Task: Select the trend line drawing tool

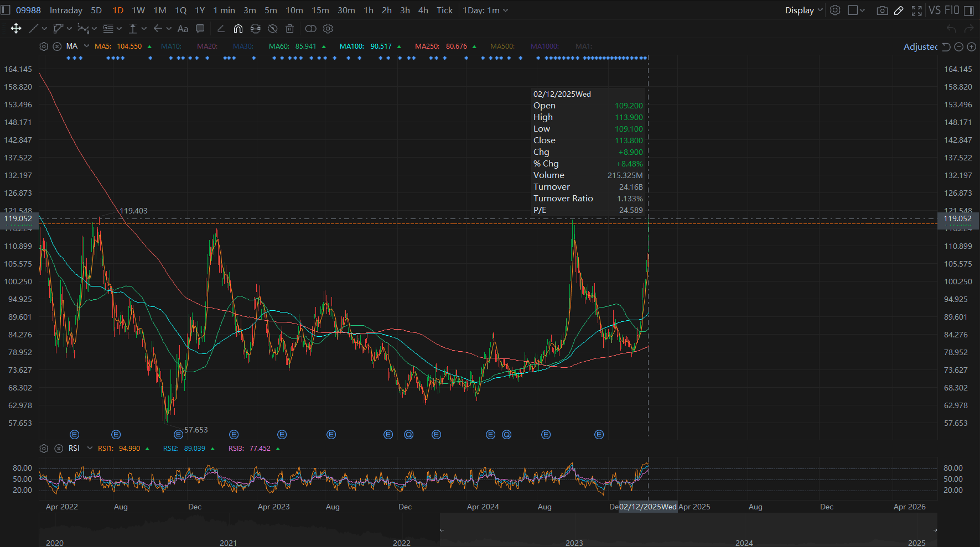Action: (x=34, y=28)
